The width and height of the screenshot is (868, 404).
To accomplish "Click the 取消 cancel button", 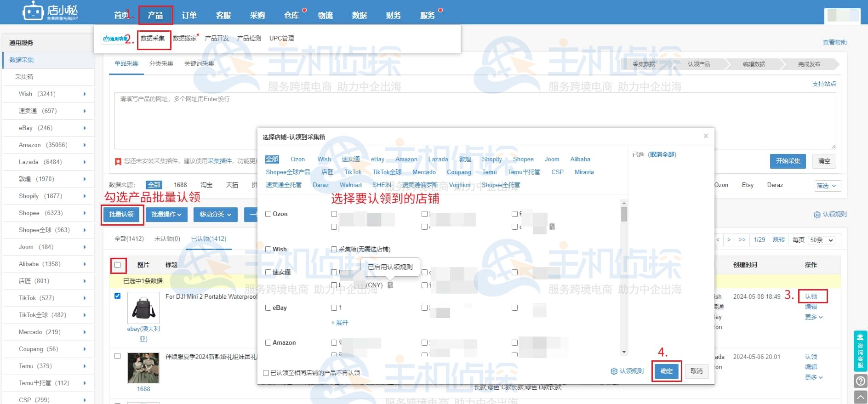I will point(697,371).
